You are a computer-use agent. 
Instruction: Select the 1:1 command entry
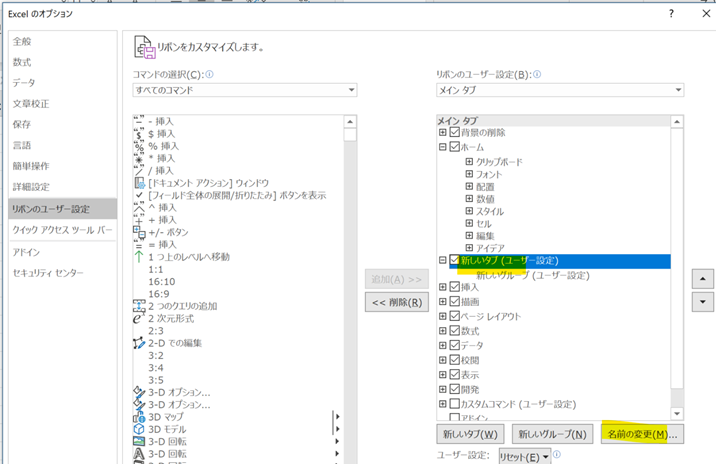point(156,269)
